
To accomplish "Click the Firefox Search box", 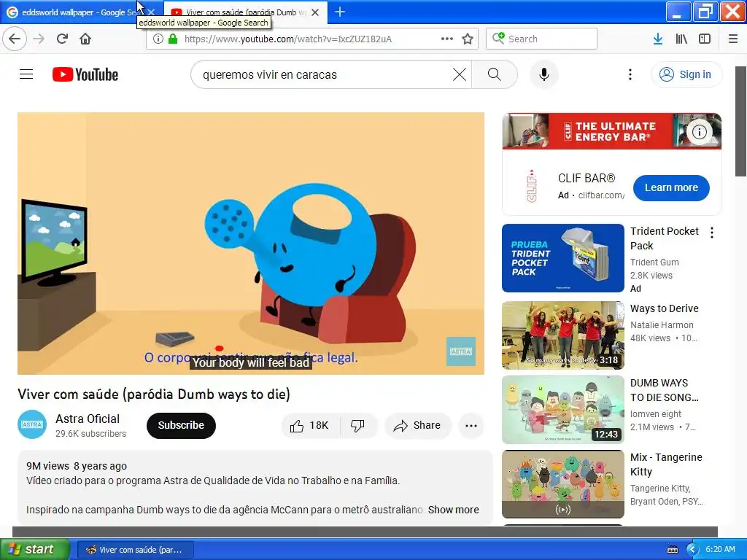I will pyautogui.click(x=541, y=39).
